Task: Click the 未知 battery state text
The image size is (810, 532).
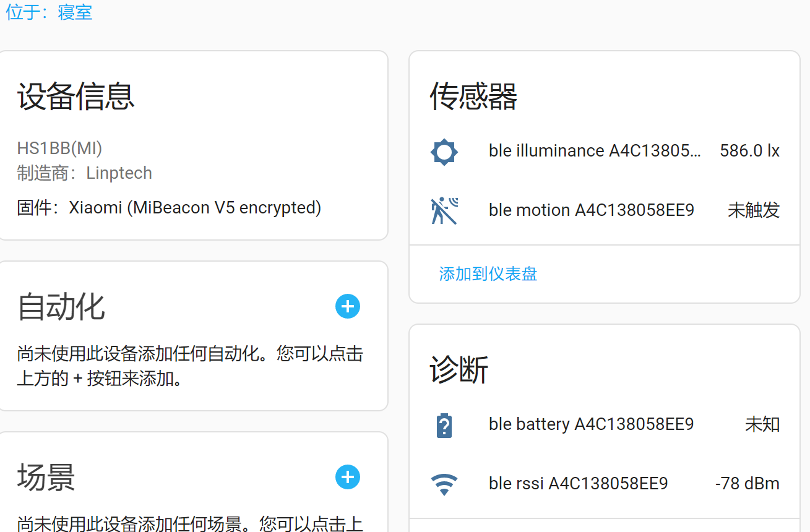Action: pyautogui.click(x=762, y=424)
